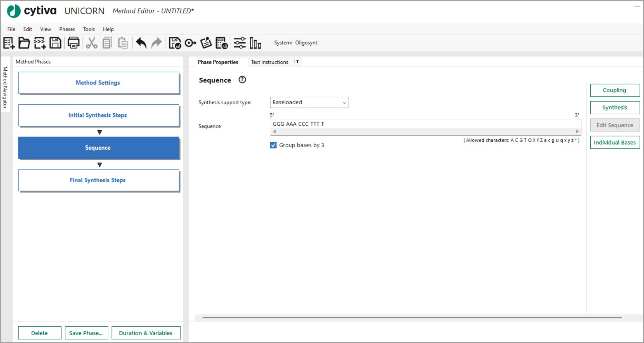Open the Synthesis support type dropdown
Viewport: 644px width, 343px height.
click(309, 103)
